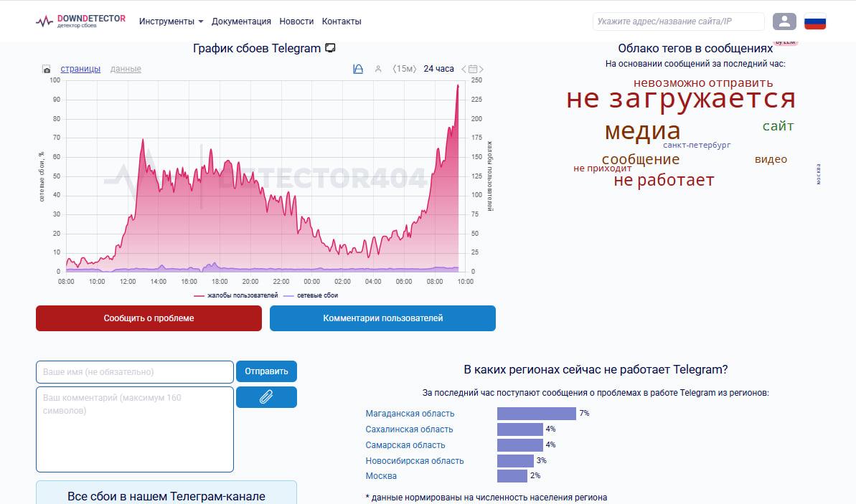Image resolution: width=856 pixels, height=504 pixels.
Task: Click the Сообщить о проблеме button
Action: 149,318
